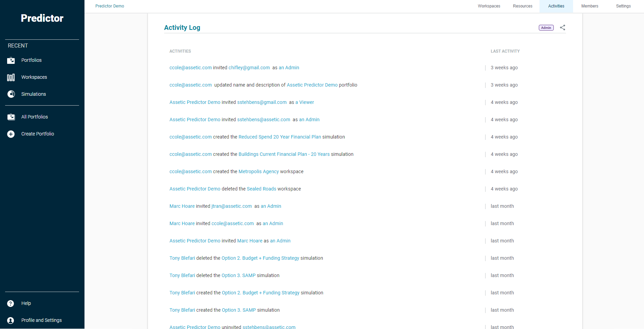The image size is (644, 329).
Task: Open Buildings Current Financial Plan - 20 Years
Action: [284, 154]
